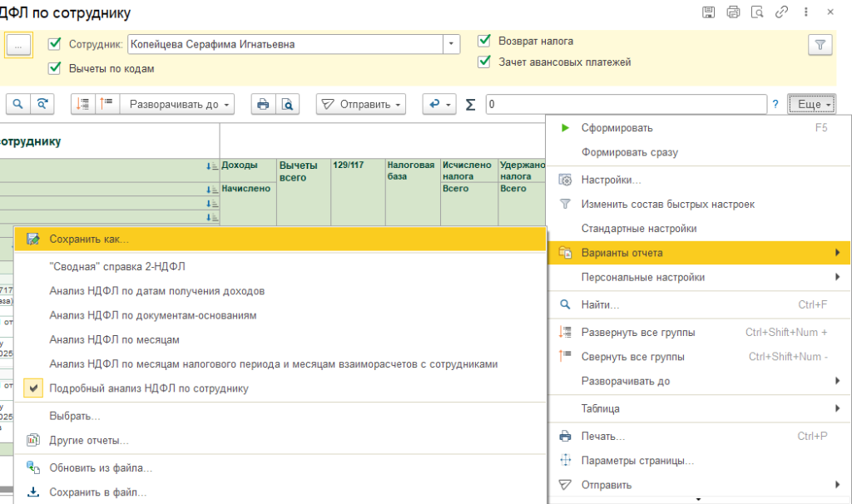This screenshot has height=504, width=852.
Task: Disable the Возврат налога checkbox
Action: [484, 41]
